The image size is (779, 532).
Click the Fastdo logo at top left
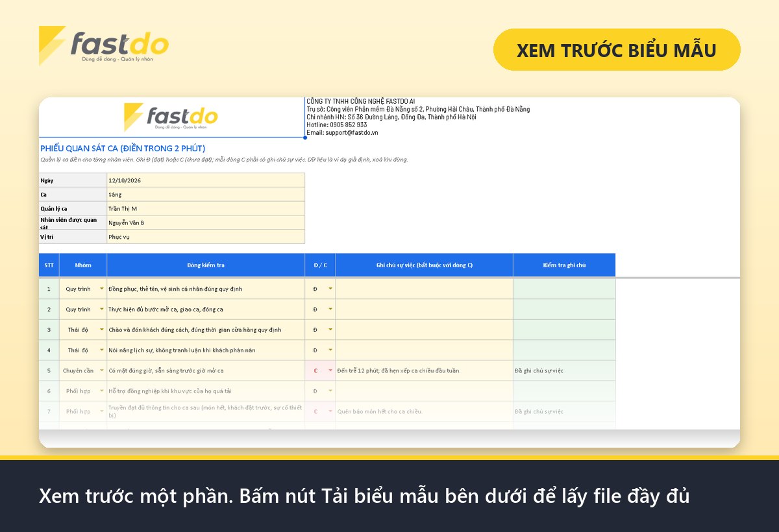104,45
